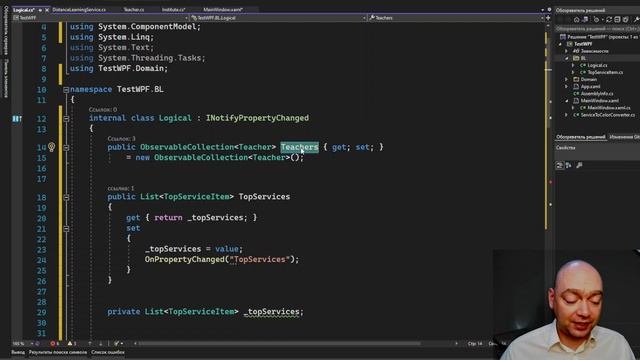Open the Вывод panel tab
The height and width of the screenshot is (360, 640).
18,352
